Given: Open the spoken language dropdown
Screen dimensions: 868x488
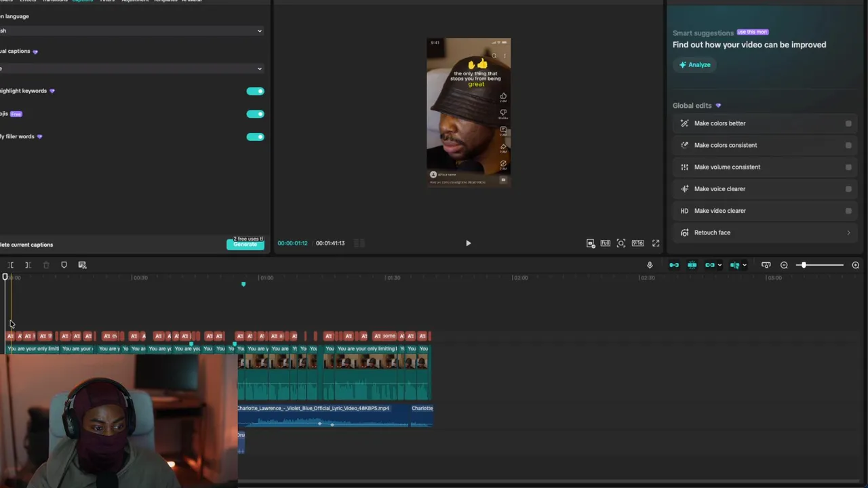Looking at the screenshot, I should (132, 30).
